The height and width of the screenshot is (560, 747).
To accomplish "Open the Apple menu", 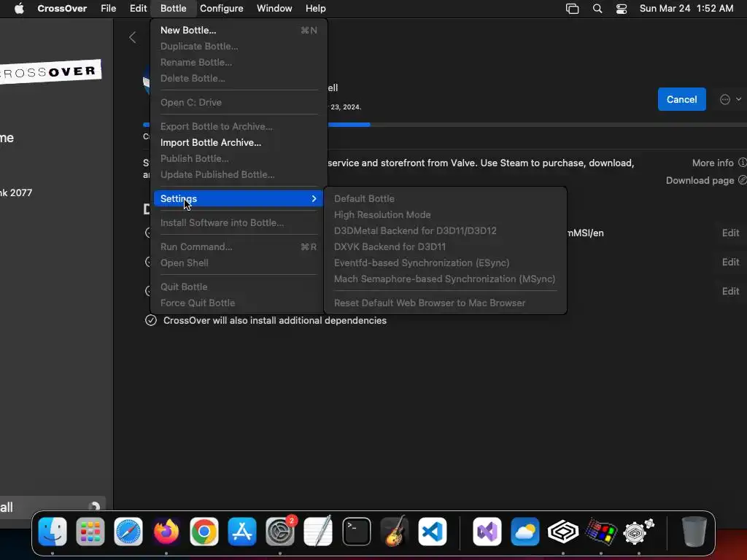I will pos(19,8).
